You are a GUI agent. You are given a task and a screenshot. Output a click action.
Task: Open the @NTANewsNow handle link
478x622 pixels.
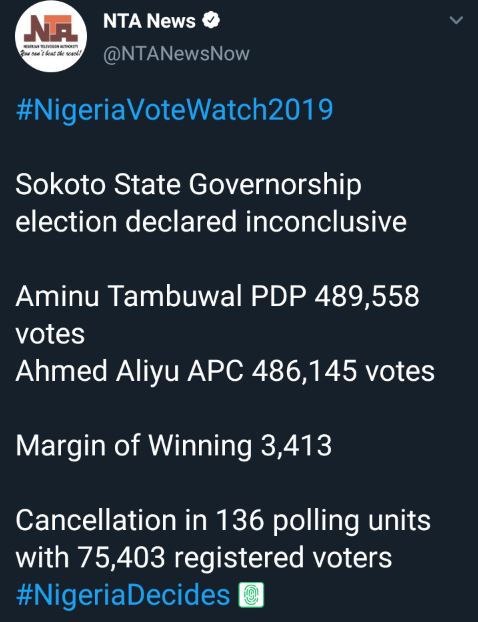point(176,54)
